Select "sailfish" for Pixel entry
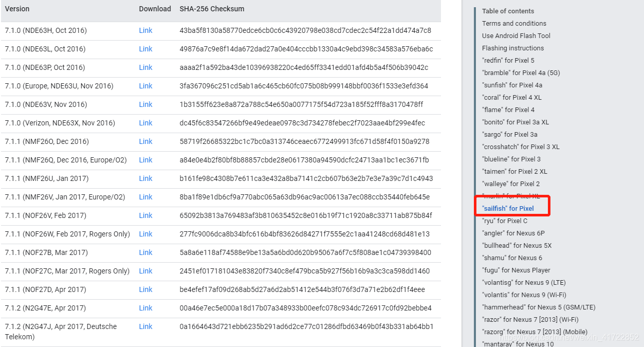This screenshot has width=644, height=347. click(508, 208)
